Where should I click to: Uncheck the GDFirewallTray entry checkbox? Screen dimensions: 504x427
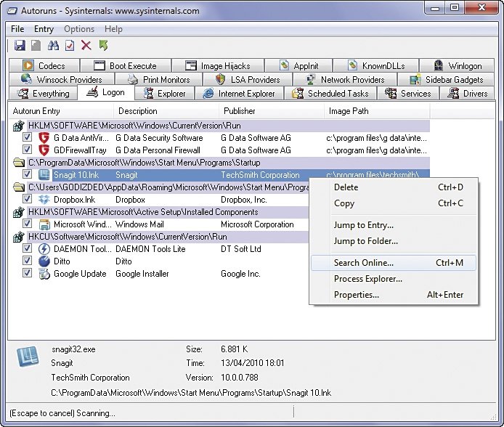(27, 150)
